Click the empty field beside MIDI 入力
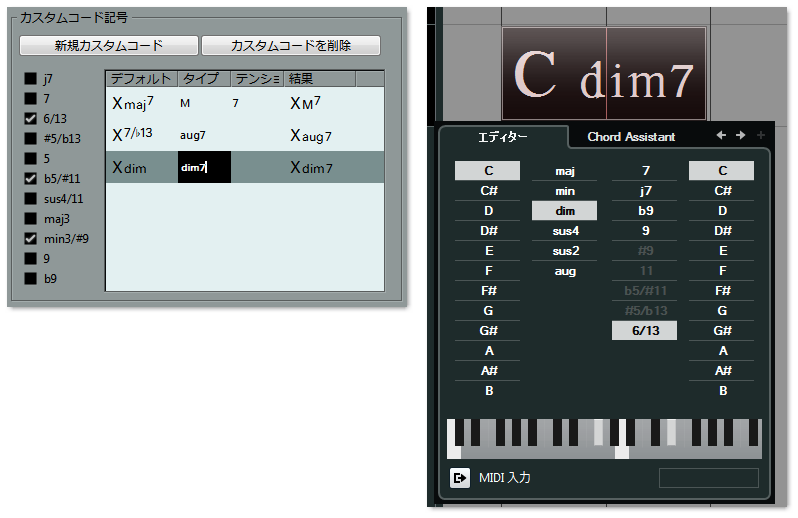This screenshot has width=798, height=518. (x=709, y=478)
